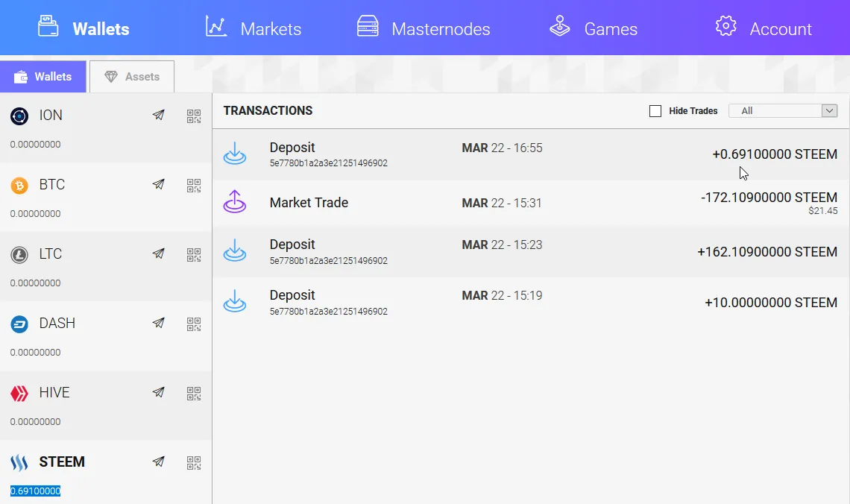Go to the Markets navigation item
Image resolution: width=850 pixels, height=504 pixels.
[254, 28]
